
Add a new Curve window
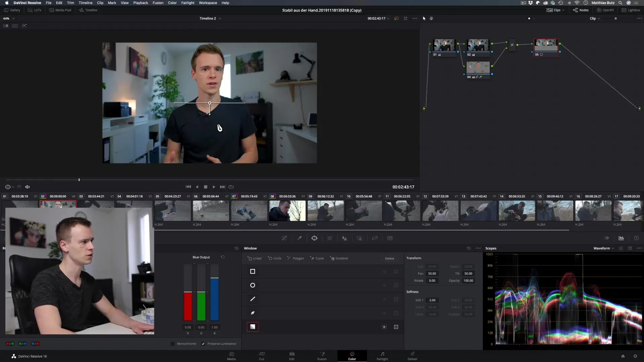tap(317, 258)
